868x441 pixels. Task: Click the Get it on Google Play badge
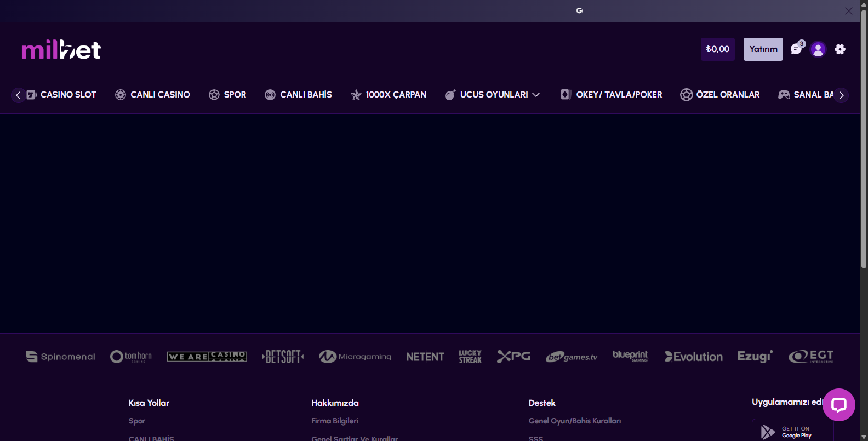[x=793, y=431]
